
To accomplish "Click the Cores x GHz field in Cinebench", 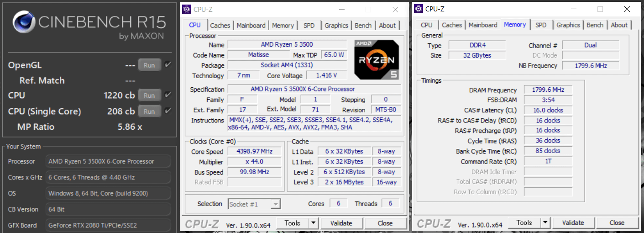I will coord(108,177).
